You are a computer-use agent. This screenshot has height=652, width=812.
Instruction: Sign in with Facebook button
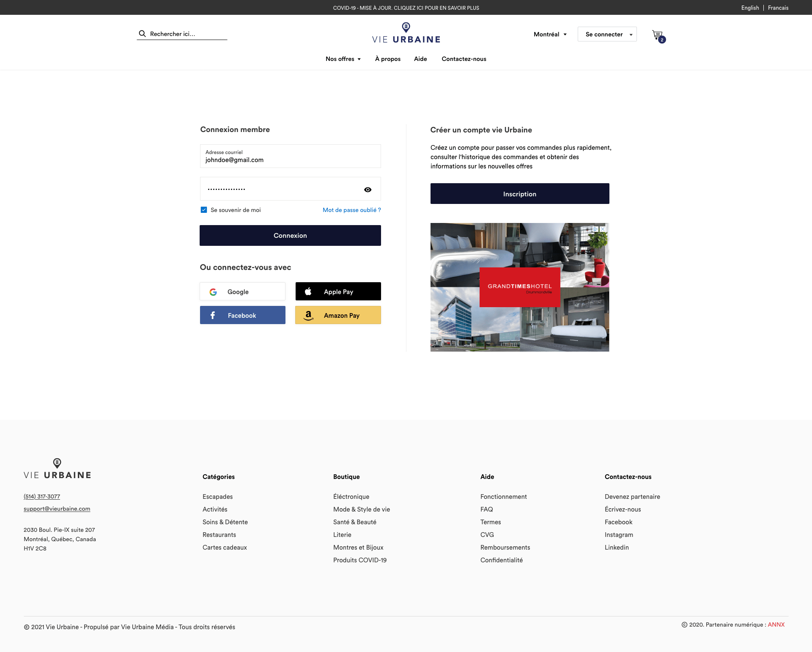[x=243, y=315]
